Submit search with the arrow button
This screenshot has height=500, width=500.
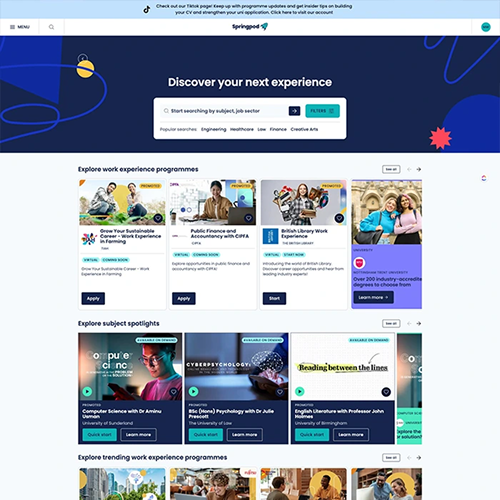[294, 111]
